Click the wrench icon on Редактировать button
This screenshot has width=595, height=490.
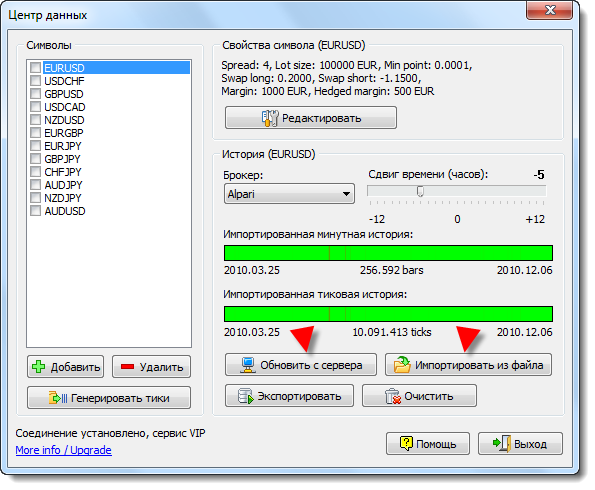[270, 118]
